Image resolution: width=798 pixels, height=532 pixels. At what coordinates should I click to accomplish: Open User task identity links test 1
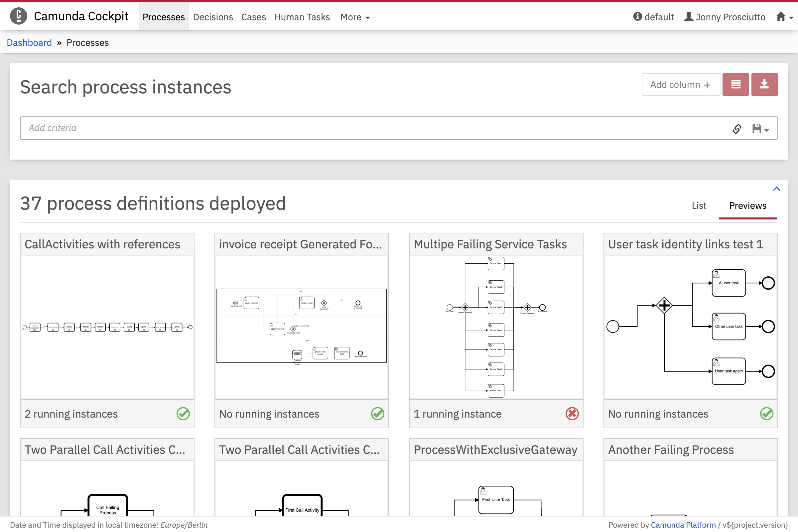coord(685,244)
